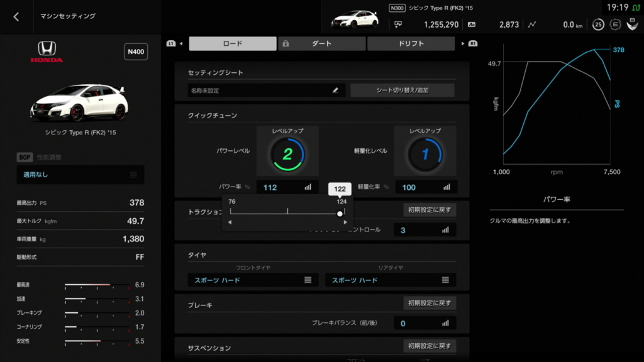Click the mileage icon beside 2,873
The height and width of the screenshot is (362, 644).
(472, 25)
